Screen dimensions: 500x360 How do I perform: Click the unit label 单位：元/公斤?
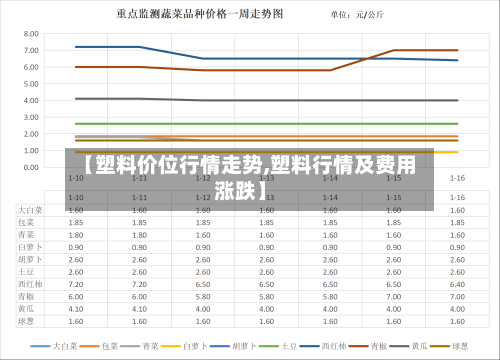point(357,15)
